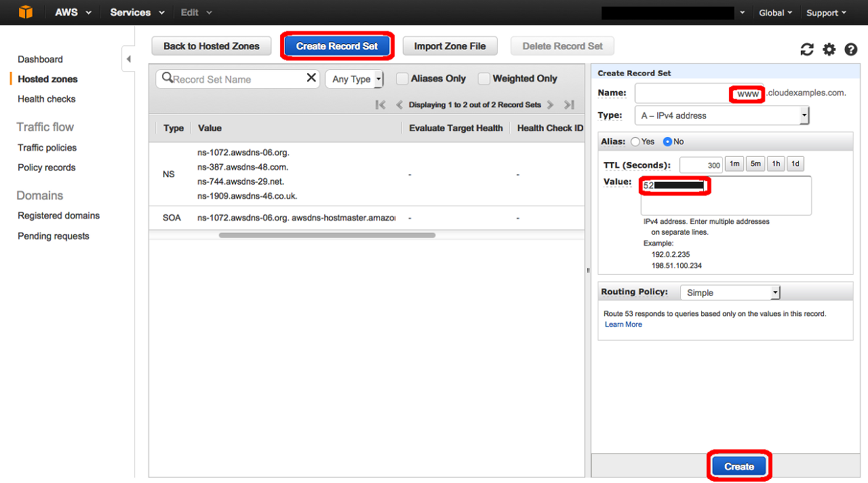Focus the TTL seconds input field
Viewport: 868px width, 483px height.
click(x=701, y=165)
